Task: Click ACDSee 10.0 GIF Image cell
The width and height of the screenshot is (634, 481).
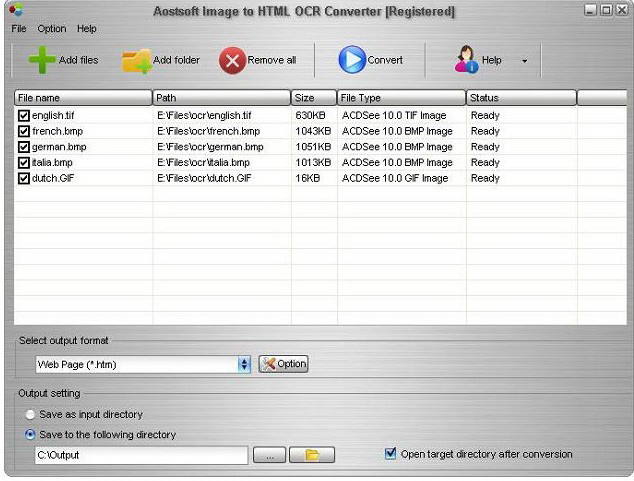Action: 395,178
